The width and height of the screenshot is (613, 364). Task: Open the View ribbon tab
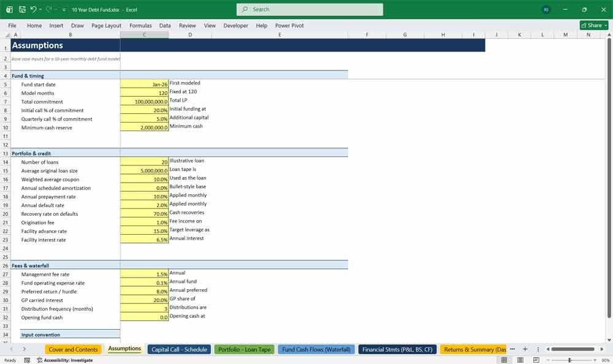[210, 25]
